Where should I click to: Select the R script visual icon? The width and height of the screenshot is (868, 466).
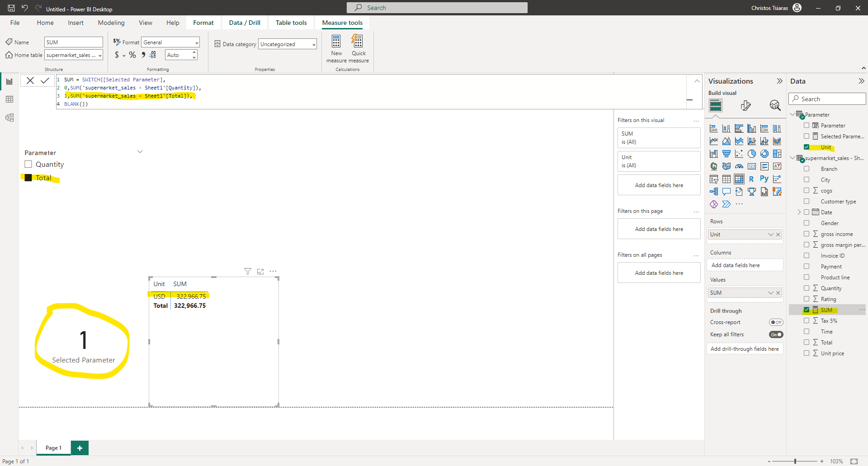tap(751, 179)
